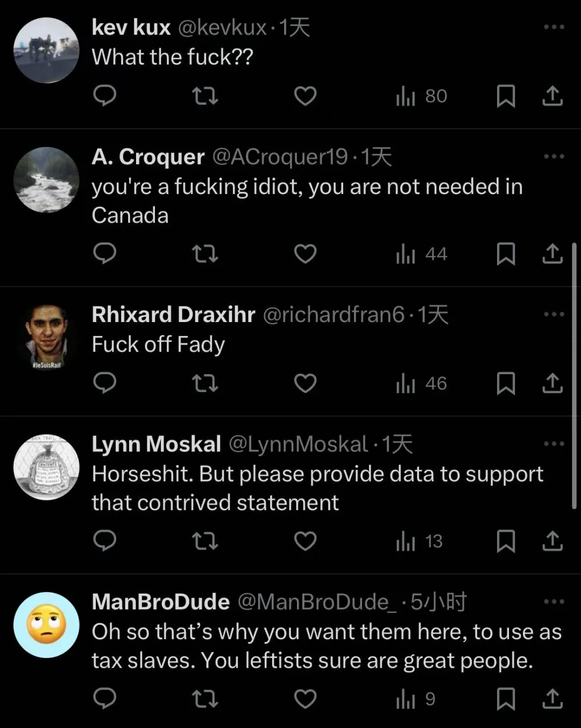View Rhixard Draxihr's profile picture
Viewport: 581px width, 728px height.
pyautogui.click(x=46, y=338)
